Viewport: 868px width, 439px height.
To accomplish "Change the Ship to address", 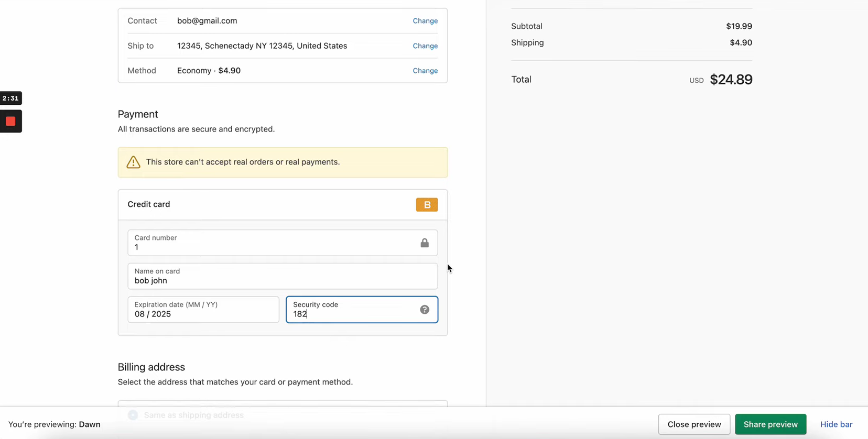I will coord(425,46).
